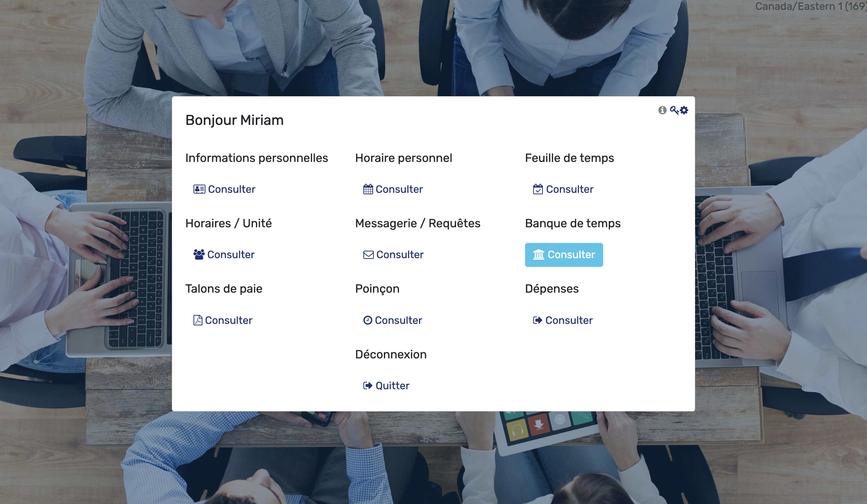The height and width of the screenshot is (504, 867).
Task: View Feuille de temps via Consulter
Action: coord(563,189)
